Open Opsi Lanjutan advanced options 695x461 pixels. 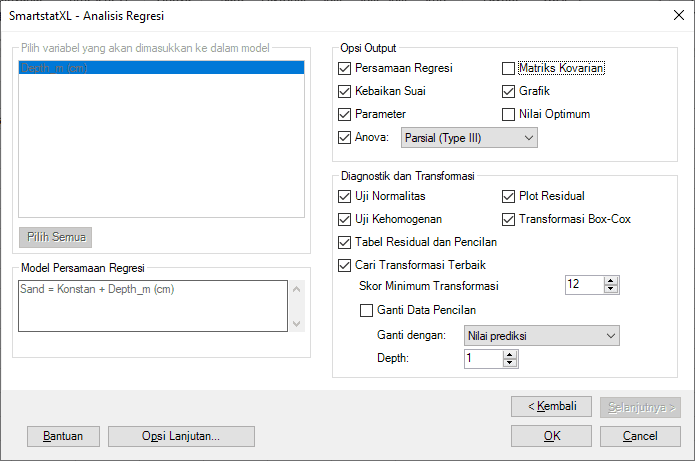[x=181, y=436]
